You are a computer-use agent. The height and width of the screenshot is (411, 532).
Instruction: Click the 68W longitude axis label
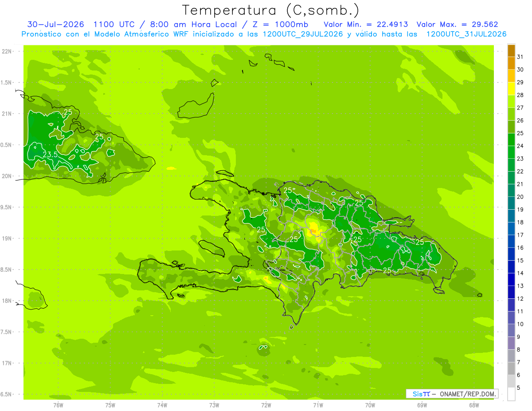coord(474,405)
